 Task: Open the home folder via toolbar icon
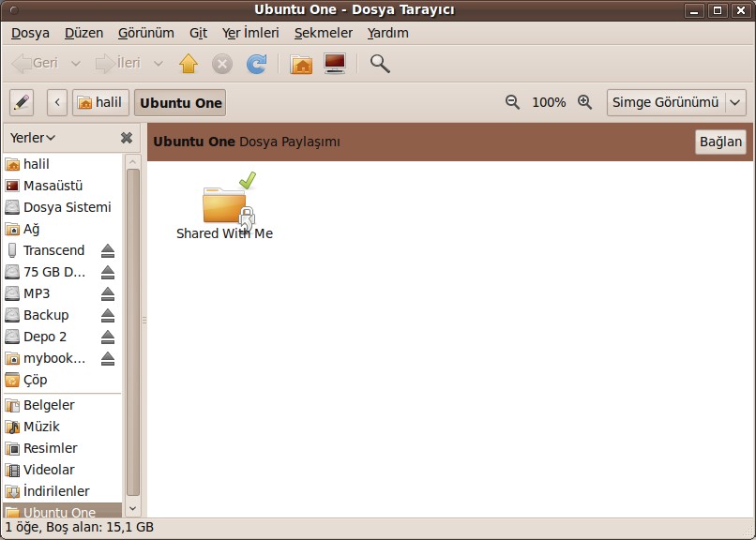[x=301, y=64]
